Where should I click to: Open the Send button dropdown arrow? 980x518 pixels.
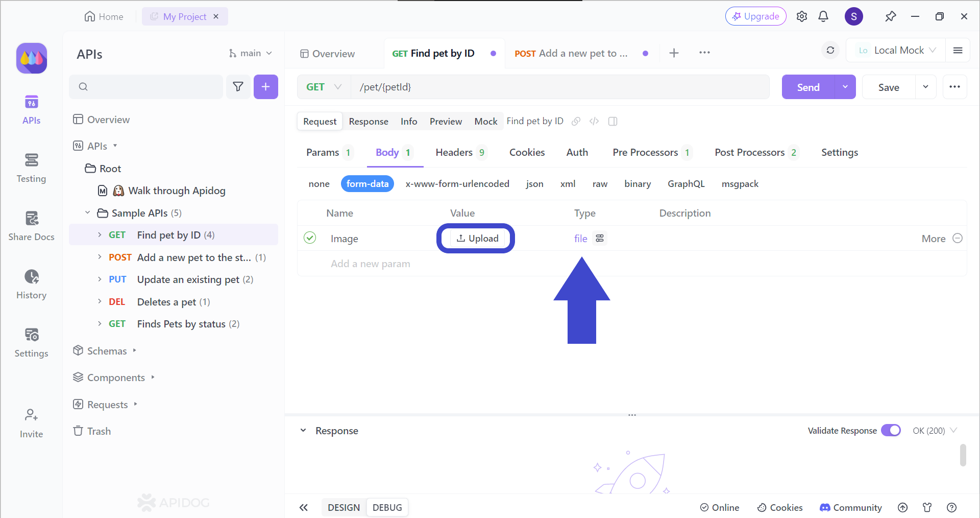tap(845, 87)
